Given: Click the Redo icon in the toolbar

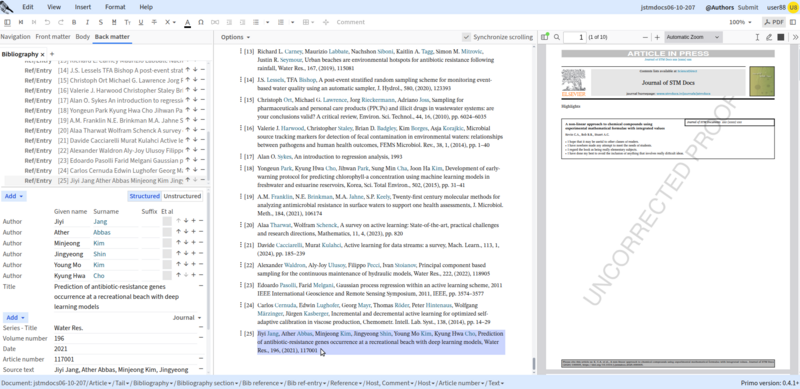Looking at the screenshot, I should tap(61, 22).
